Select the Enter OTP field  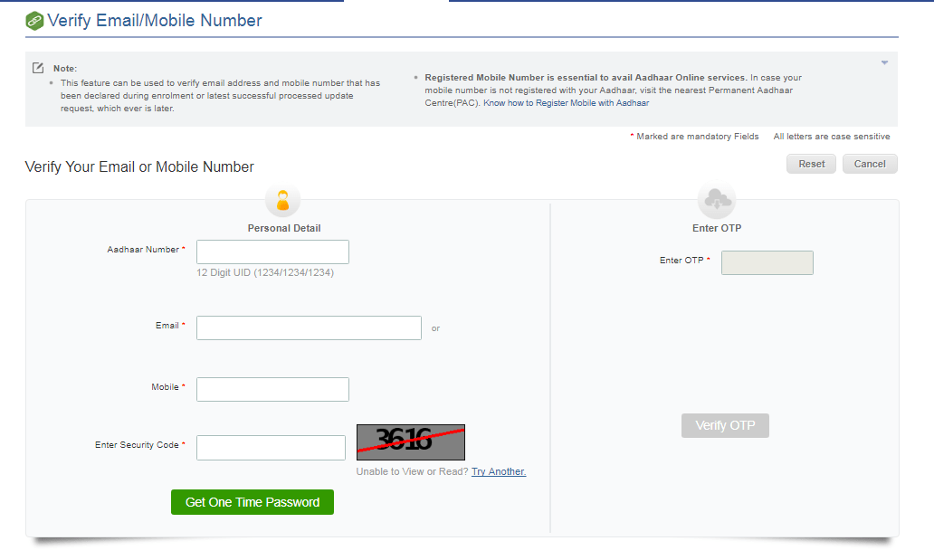pos(767,262)
